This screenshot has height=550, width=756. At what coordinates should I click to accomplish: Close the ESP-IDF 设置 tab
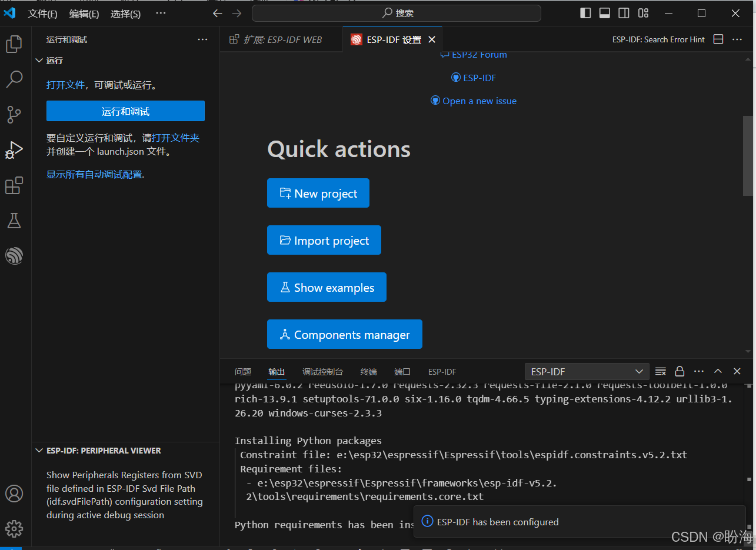(432, 39)
